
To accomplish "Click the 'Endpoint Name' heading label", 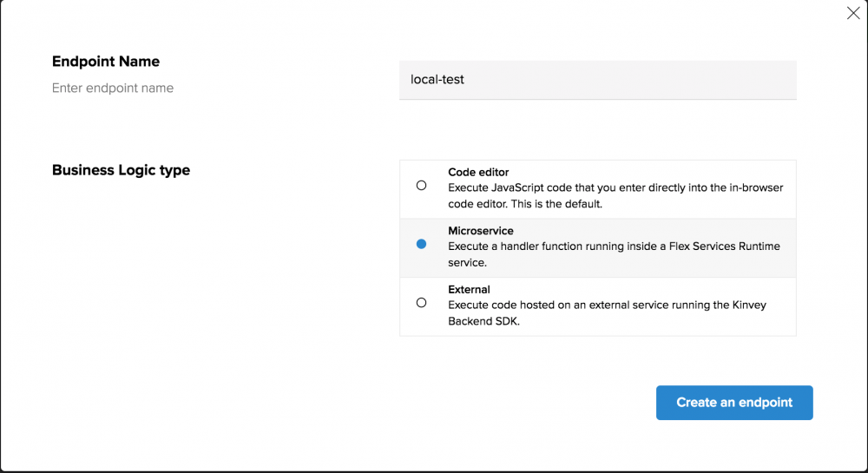I will tap(106, 62).
